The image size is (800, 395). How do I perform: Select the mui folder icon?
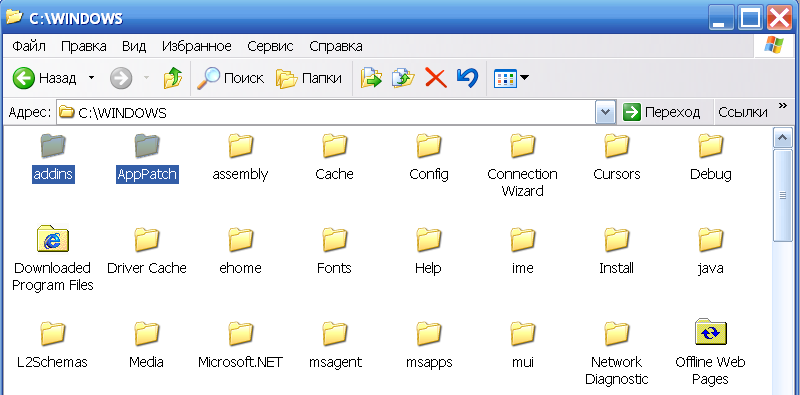coord(522,334)
